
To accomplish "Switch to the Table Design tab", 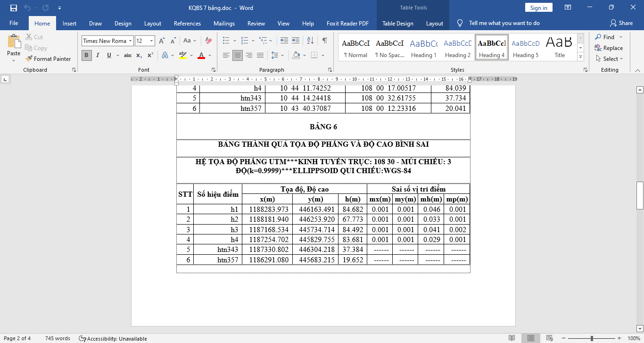I will 397,23.
